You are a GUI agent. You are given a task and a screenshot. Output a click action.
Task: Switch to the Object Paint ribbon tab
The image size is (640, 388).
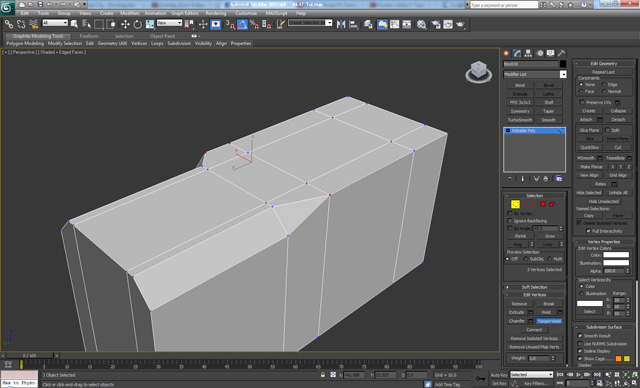[162, 36]
